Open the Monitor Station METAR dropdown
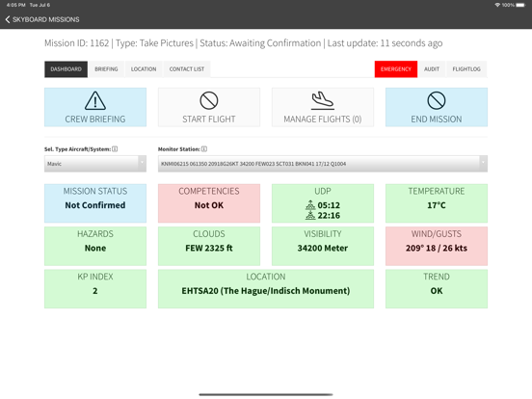 [x=323, y=164]
